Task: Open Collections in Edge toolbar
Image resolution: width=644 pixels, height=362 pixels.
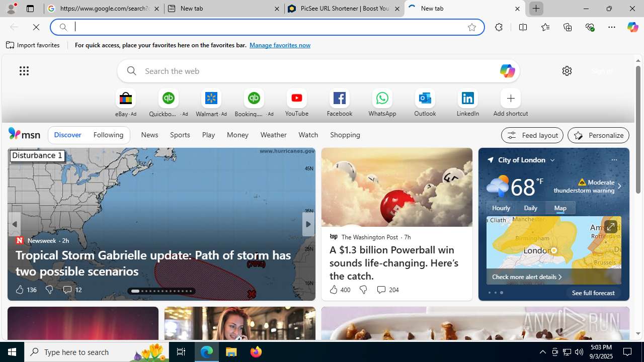Action: pyautogui.click(x=568, y=27)
